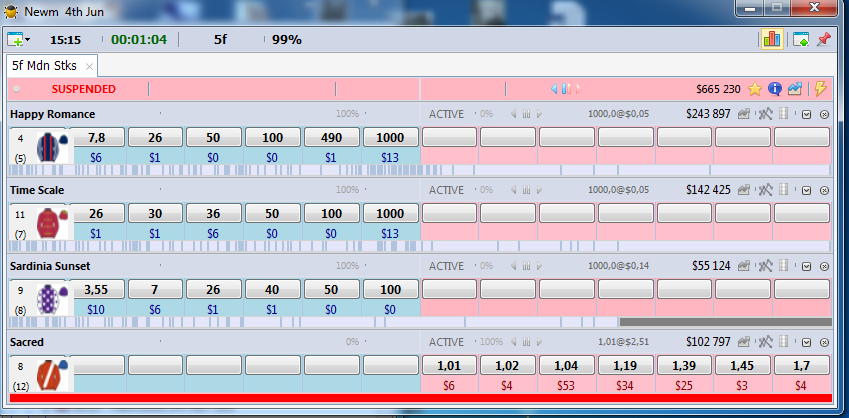The height and width of the screenshot is (418, 849).
Task: Add market to favourites star
Action: click(755, 89)
